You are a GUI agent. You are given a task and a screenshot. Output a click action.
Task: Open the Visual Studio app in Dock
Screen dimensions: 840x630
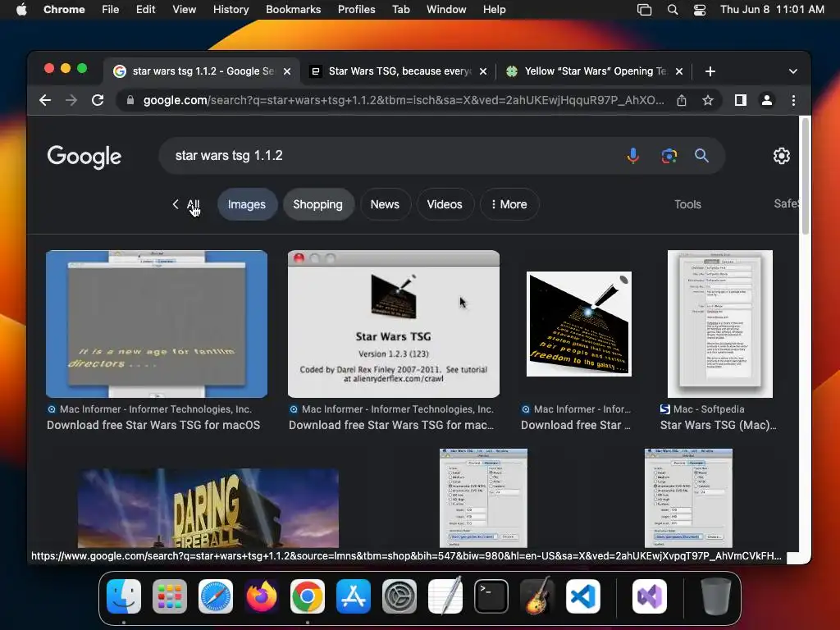650,596
